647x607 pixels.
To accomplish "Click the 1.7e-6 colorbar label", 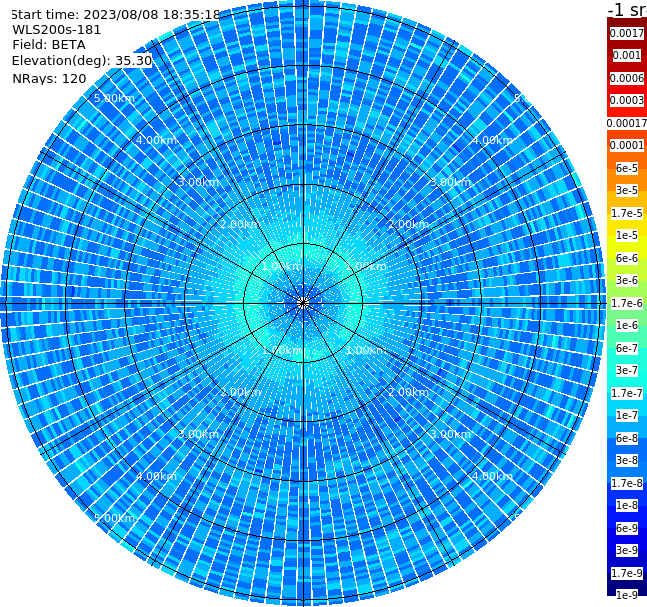I will pyautogui.click(x=627, y=303).
